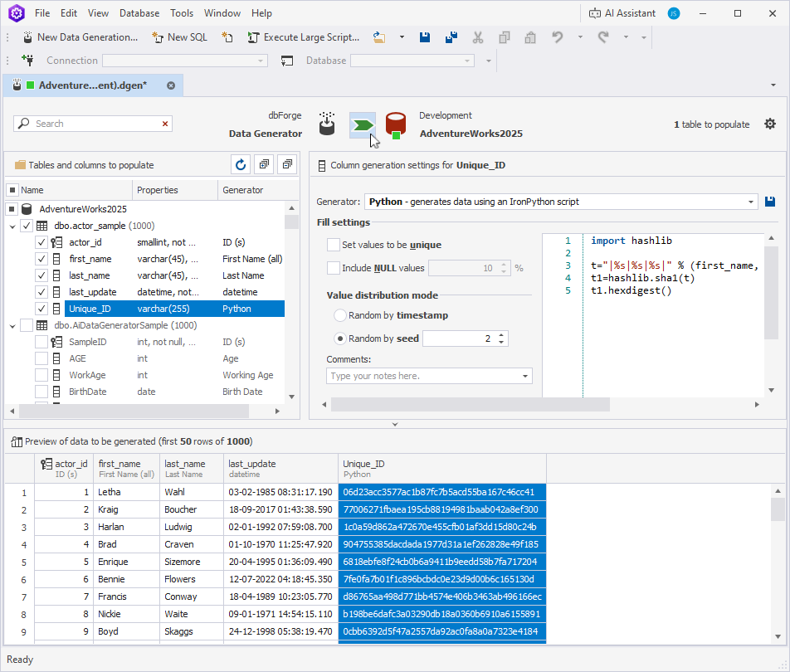Click the new connection plug icon
The width and height of the screenshot is (790, 672).
point(27,61)
